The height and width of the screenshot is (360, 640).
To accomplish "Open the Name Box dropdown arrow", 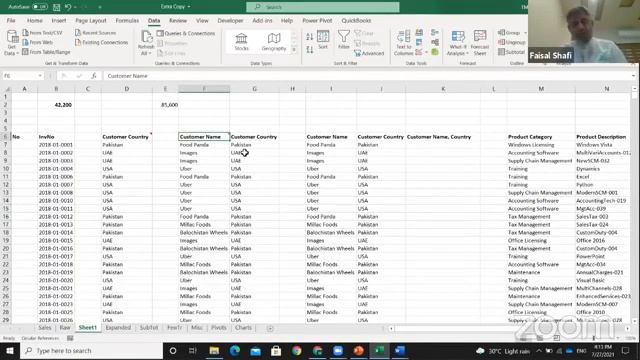I will (x=40, y=76).
